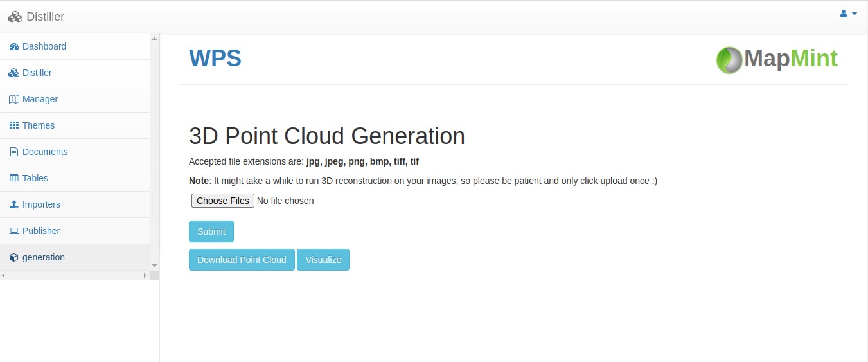Screen dimensions: 868x362
Task: Click sidebar scrollbar down arrow
Action: (154, 265)
